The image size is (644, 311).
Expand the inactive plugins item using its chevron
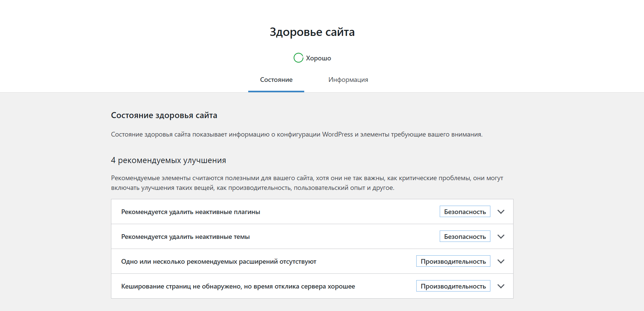(501, 212)
